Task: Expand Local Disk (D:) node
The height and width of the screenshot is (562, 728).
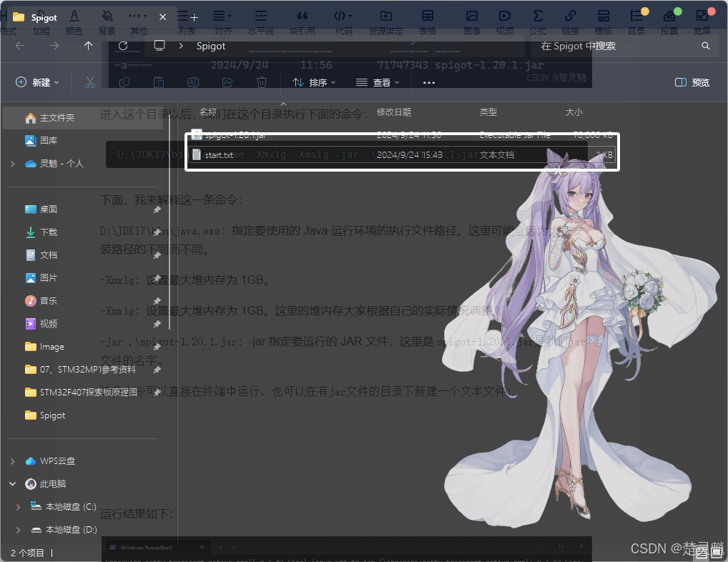Action: tap(18, 530)
